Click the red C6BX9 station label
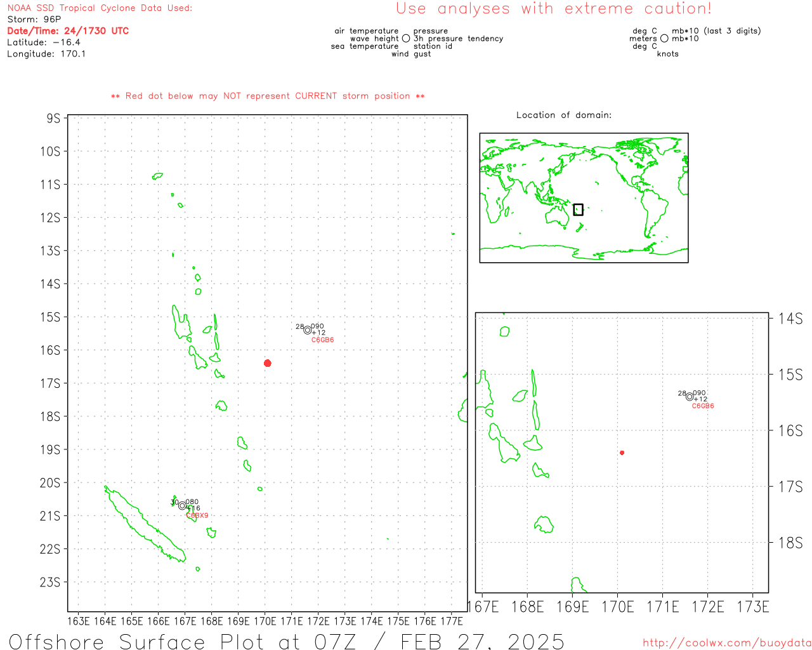The image size is (812, 650). point(197,515)
